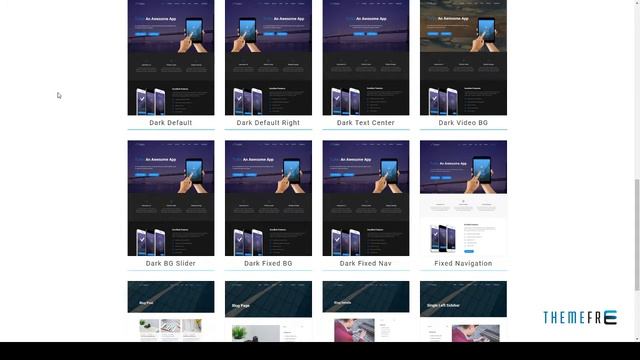Open the Blog Post page thumbnail
The image size is (640, 360).
point(171,311)
